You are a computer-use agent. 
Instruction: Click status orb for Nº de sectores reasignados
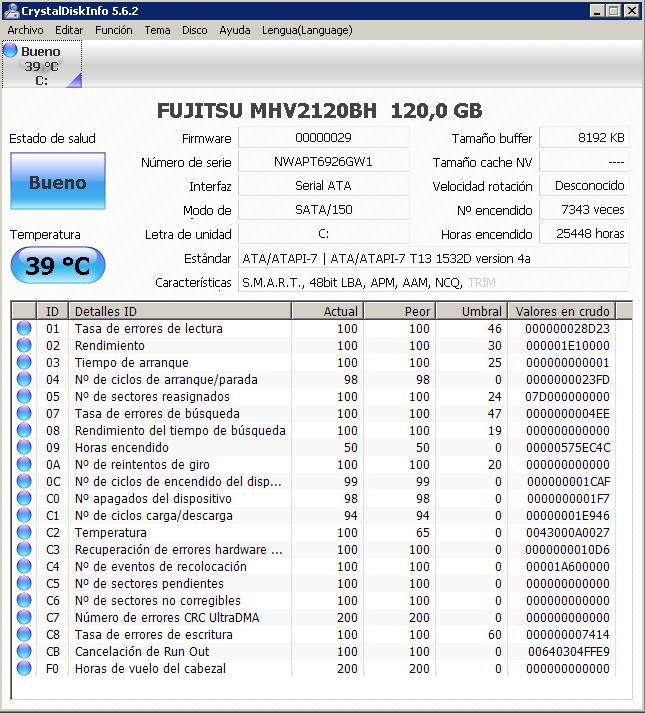[x=24, y=396]
